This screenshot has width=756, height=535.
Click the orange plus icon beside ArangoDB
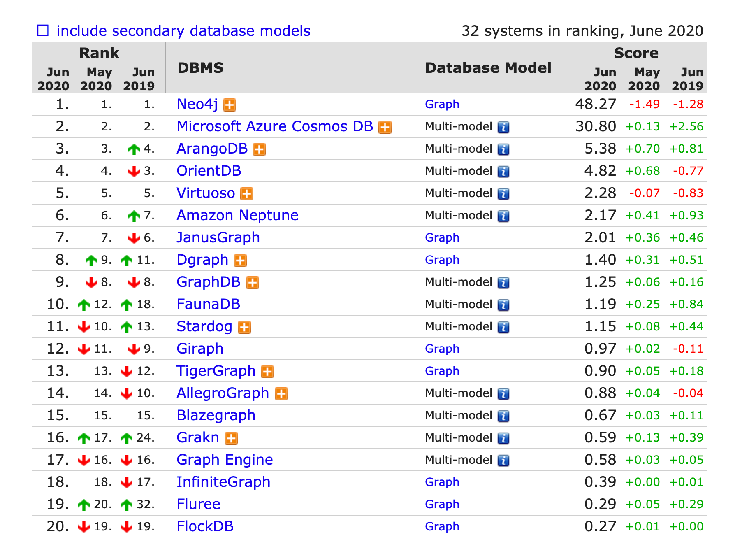(x=259, y=150)
